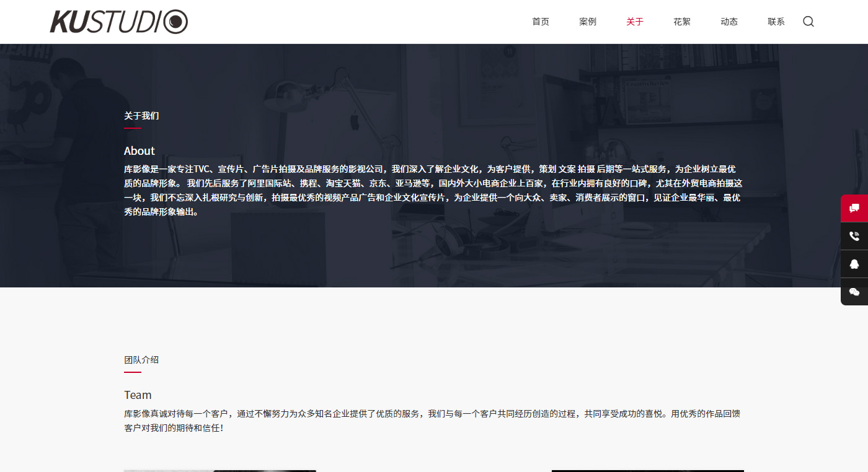This screenshot has width=868, height=472.
Task: Click the company description paragraph about 库影像
Action: (433, 190)
